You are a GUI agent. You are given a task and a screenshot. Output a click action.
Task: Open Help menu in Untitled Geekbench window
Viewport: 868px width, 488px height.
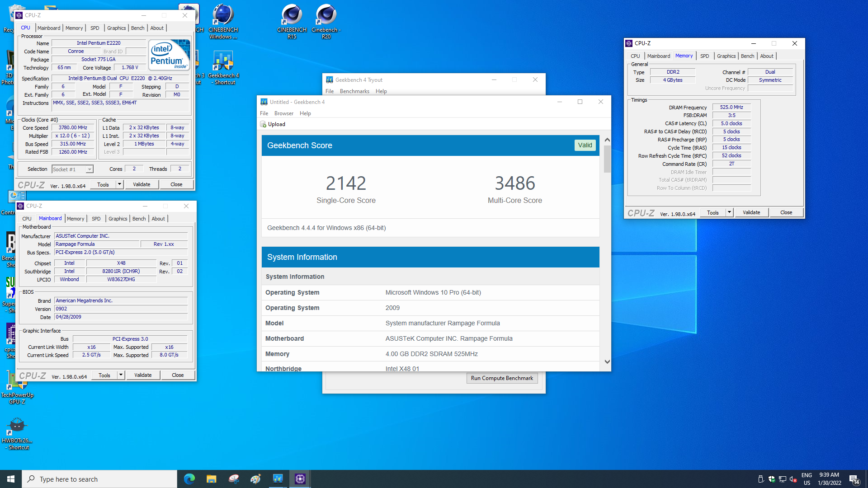click(305, 113)
